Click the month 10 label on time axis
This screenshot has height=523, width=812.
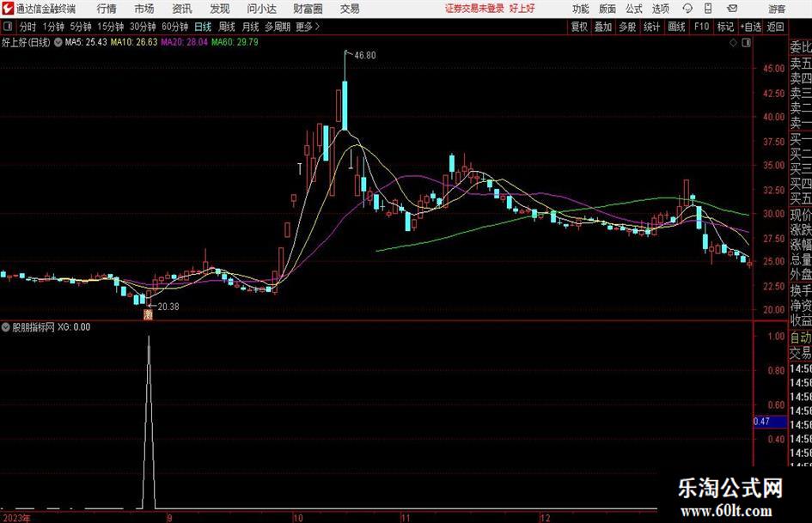coord(297,518)
